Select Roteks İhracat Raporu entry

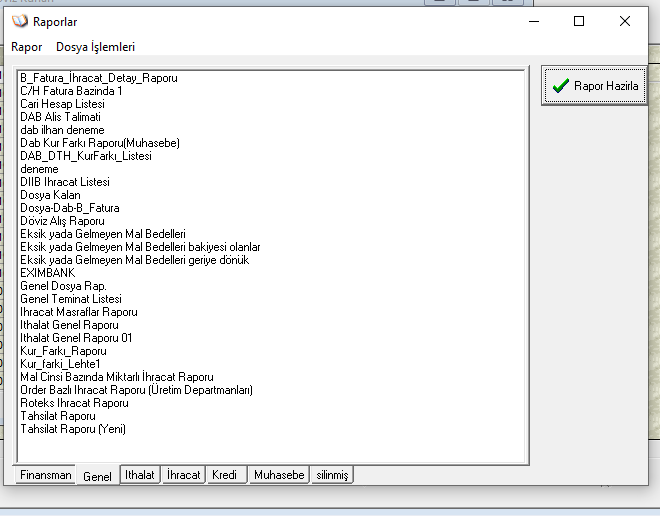click(74, 403)
